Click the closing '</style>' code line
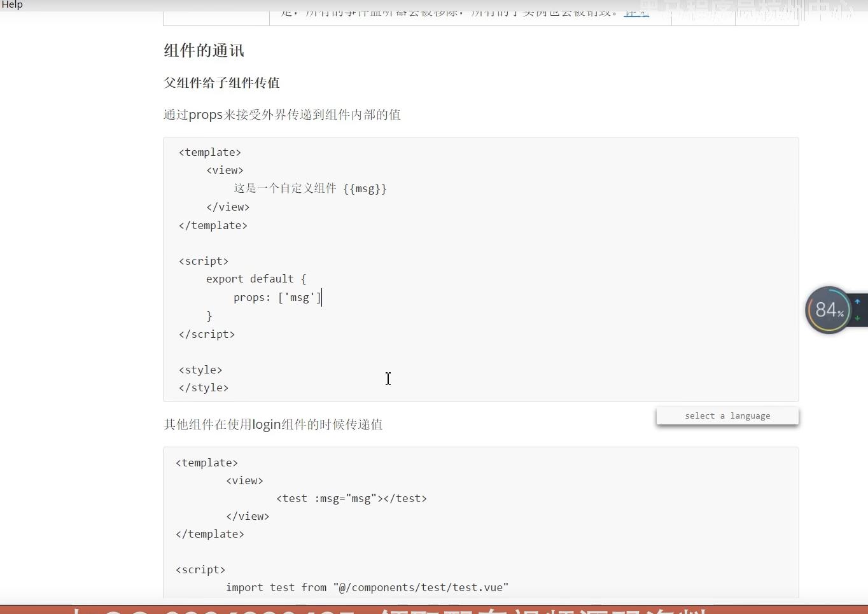868x614 pixels. click(x=204, y=387)
